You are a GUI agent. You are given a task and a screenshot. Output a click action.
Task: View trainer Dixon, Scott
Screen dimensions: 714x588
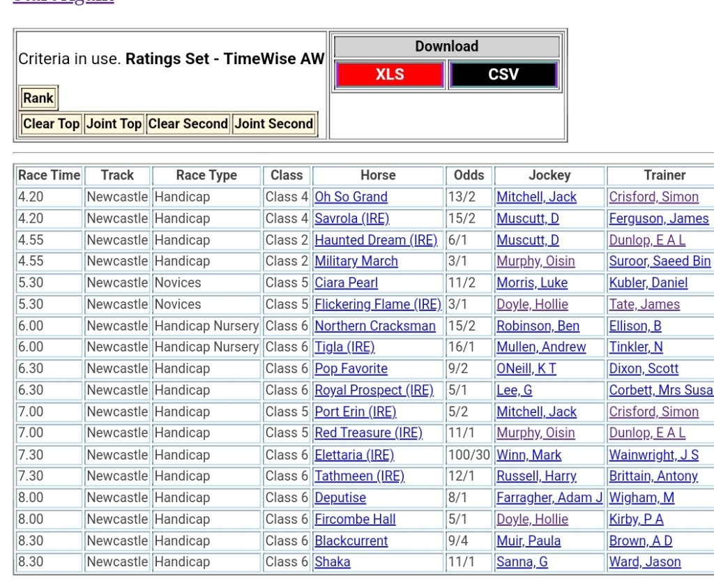[644, 369]
